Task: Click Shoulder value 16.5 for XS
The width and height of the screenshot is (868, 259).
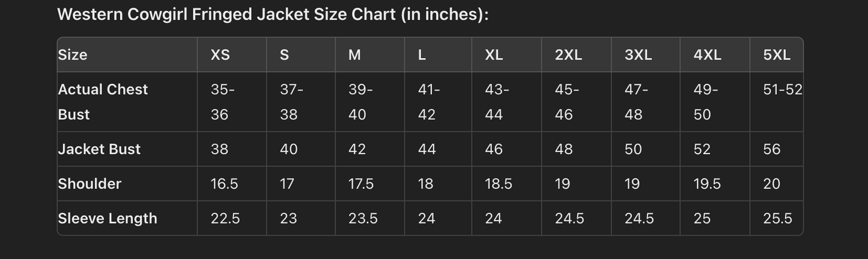Action: 224,183
